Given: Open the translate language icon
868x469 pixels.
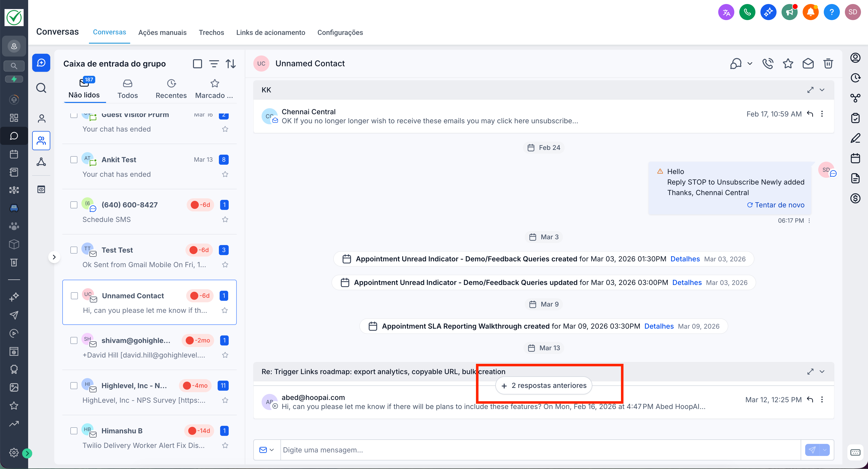Looking at the screenshot, I should tap(726, 13).
